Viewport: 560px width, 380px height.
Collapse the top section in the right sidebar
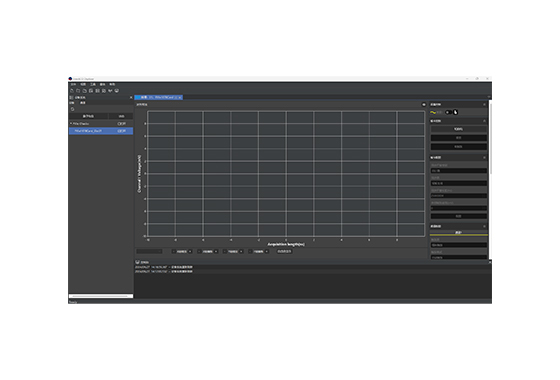[484, 105]
